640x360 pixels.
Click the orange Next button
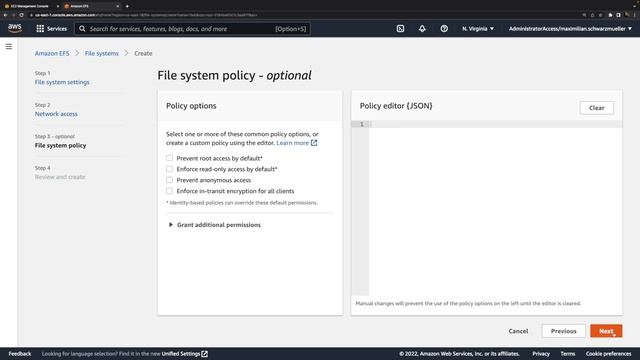[606, 331]
